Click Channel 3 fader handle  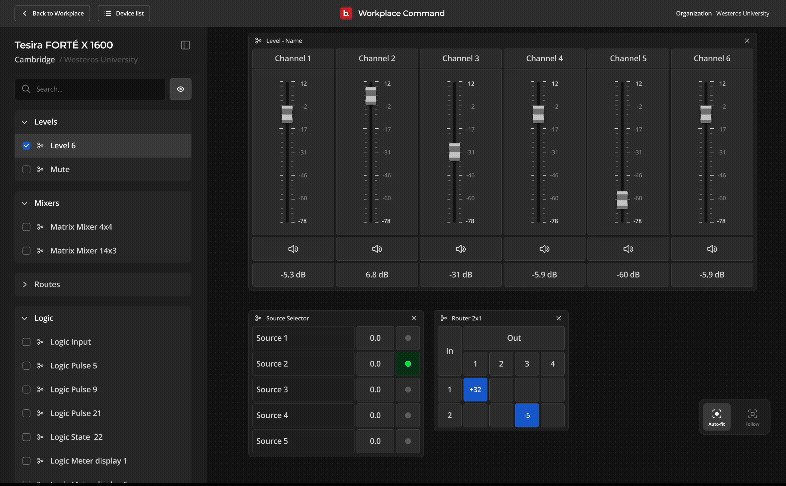click(454, 152)
